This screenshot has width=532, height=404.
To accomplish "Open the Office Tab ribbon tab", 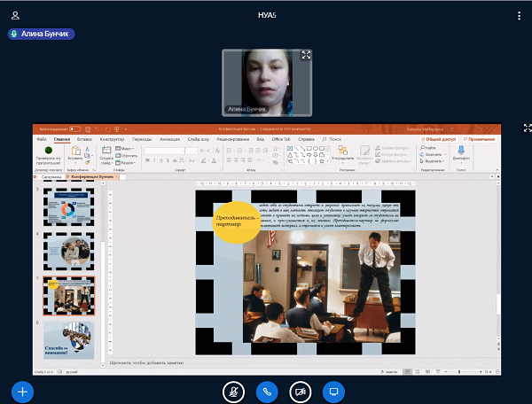I will click(281, 139).
